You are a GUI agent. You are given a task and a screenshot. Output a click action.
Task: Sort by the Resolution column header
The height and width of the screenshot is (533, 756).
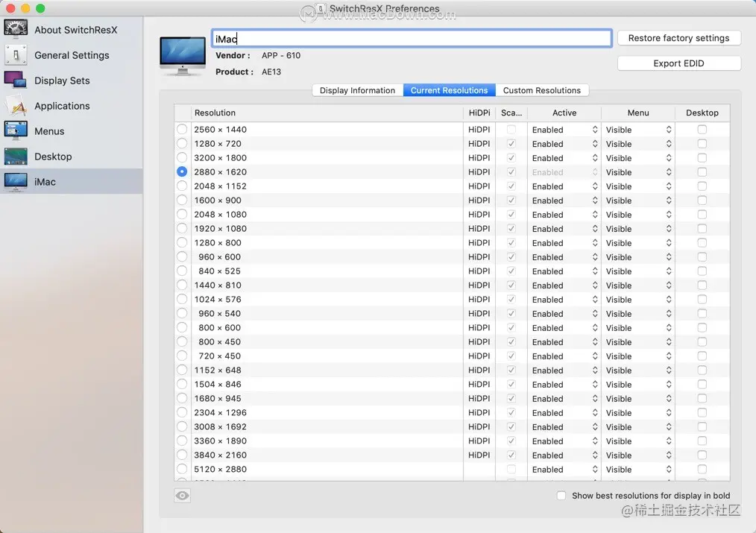(x=327, y=113)
